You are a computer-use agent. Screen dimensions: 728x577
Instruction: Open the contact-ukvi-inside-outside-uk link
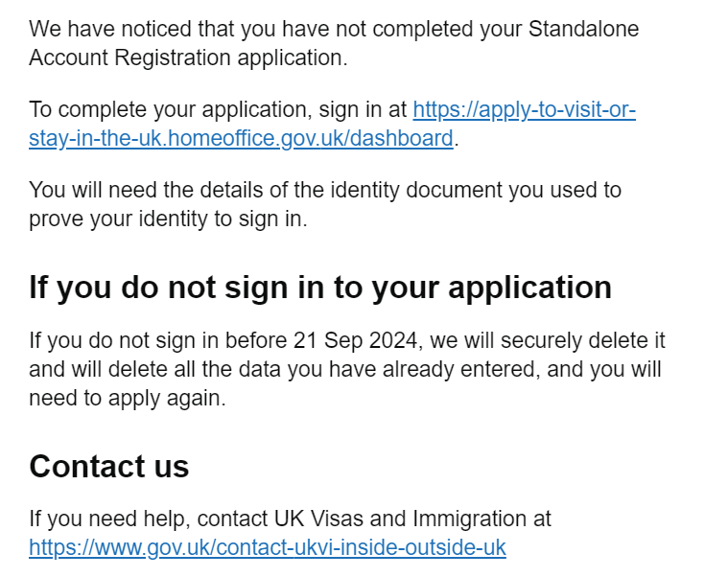[268, 547]
